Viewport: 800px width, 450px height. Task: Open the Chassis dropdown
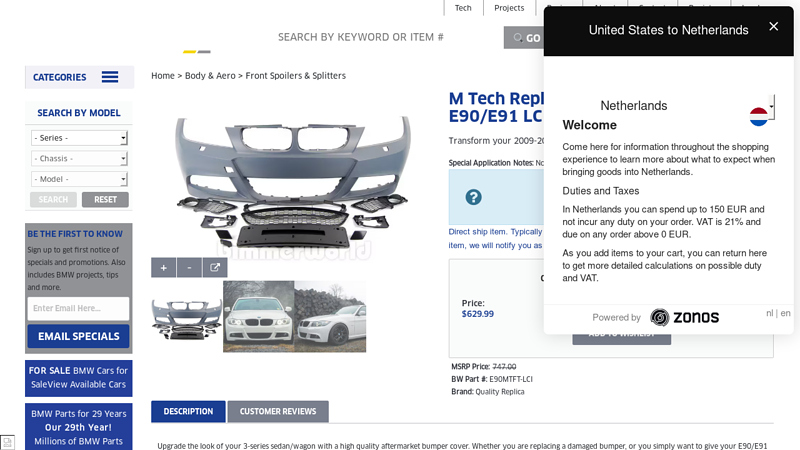(79, 159)
